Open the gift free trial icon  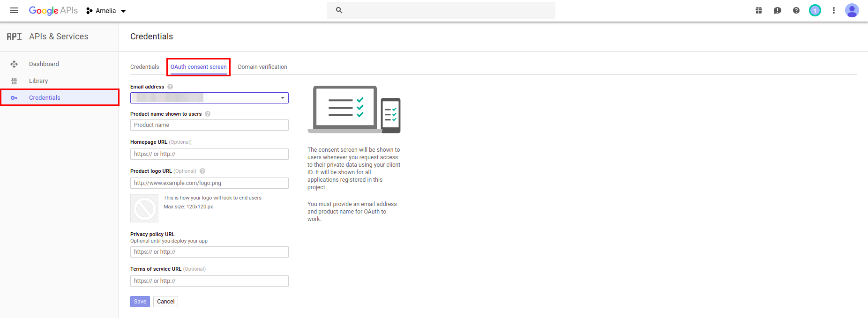coord(759,10)
